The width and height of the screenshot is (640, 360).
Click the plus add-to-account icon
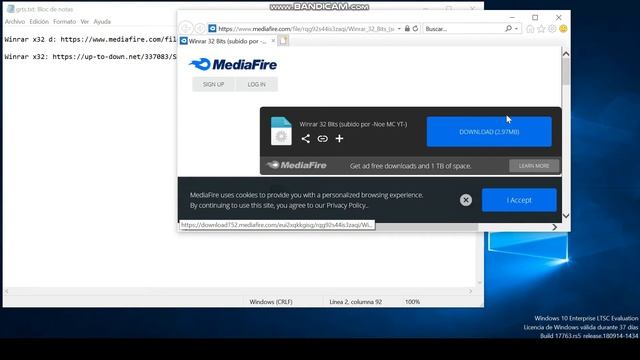[x=339, y=138]
